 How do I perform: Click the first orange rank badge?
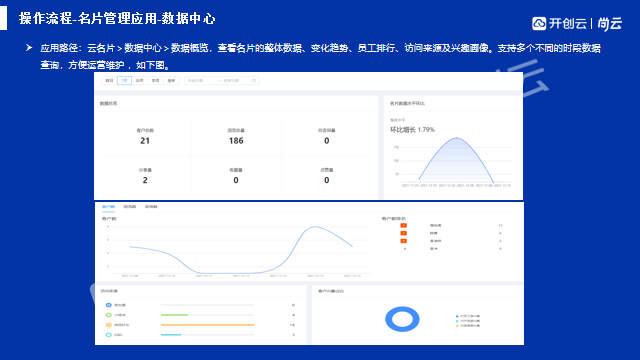coord(403,225)
